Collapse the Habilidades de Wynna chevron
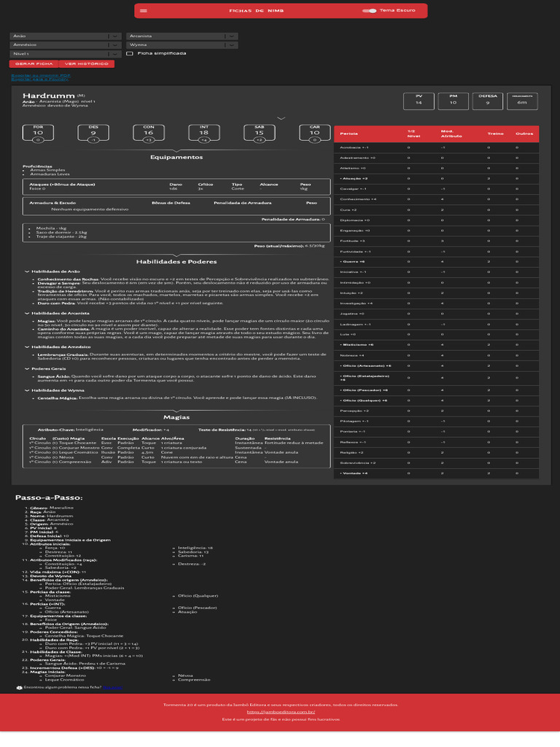The height and width of the screenshot is (747, 560). pos(27,391)
